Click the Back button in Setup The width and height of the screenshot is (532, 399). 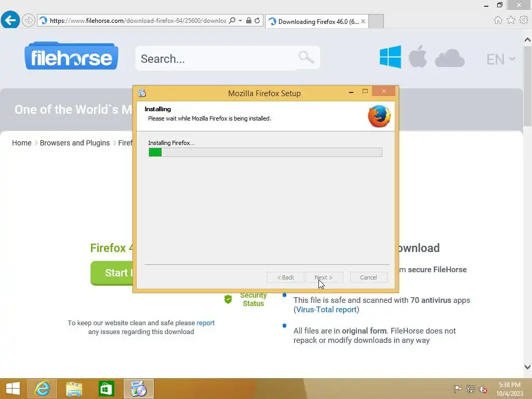tap(285, 277)
